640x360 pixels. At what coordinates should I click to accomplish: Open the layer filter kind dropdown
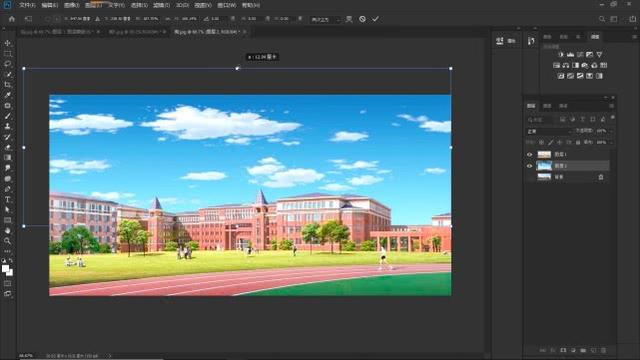(542, 120)
